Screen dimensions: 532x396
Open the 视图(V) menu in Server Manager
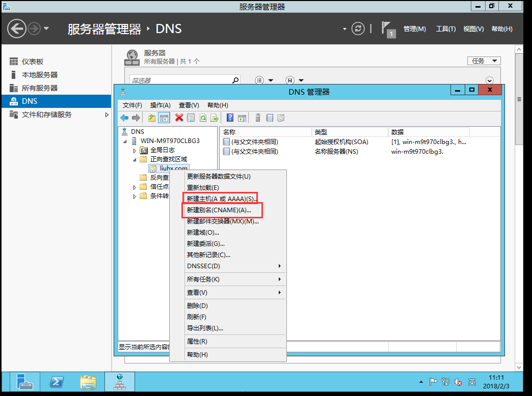tap(473, 29)
